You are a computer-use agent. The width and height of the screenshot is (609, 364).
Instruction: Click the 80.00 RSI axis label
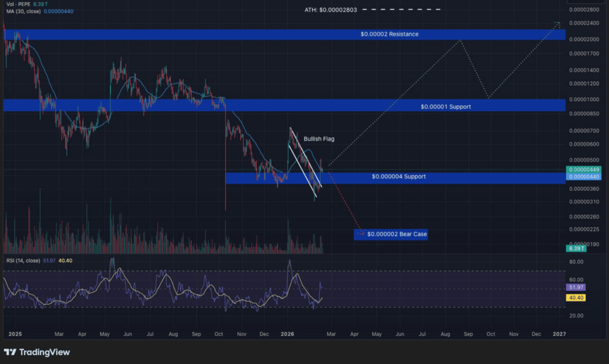[576, 262]
